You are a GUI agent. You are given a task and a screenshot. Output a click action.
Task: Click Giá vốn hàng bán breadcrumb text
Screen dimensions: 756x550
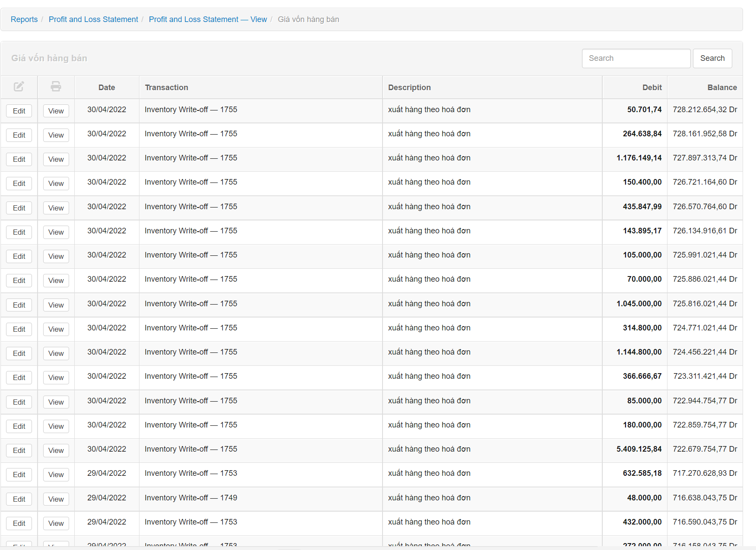(x=308, y=19)
